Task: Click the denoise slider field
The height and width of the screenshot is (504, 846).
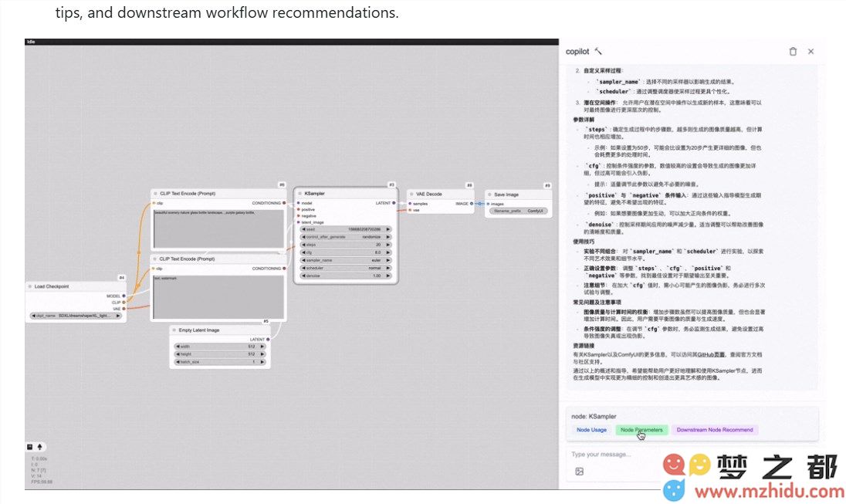Action: [x=346, y=276]
